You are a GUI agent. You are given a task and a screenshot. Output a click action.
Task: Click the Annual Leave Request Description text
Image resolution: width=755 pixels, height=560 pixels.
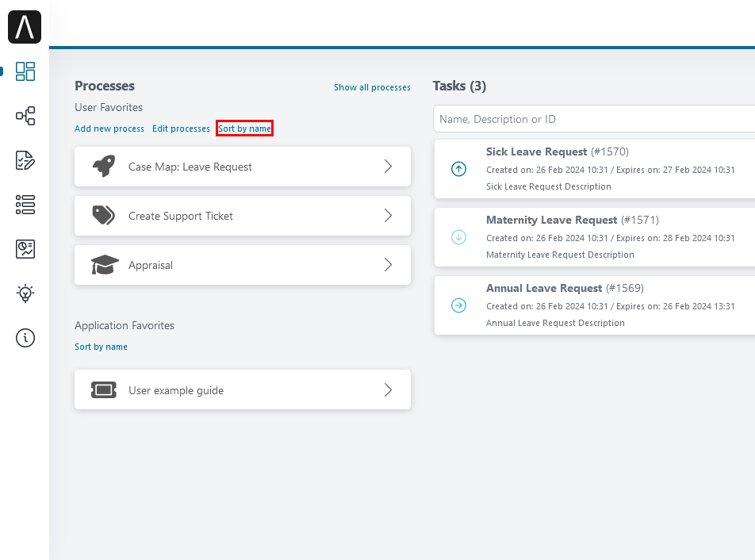(555, 323)
